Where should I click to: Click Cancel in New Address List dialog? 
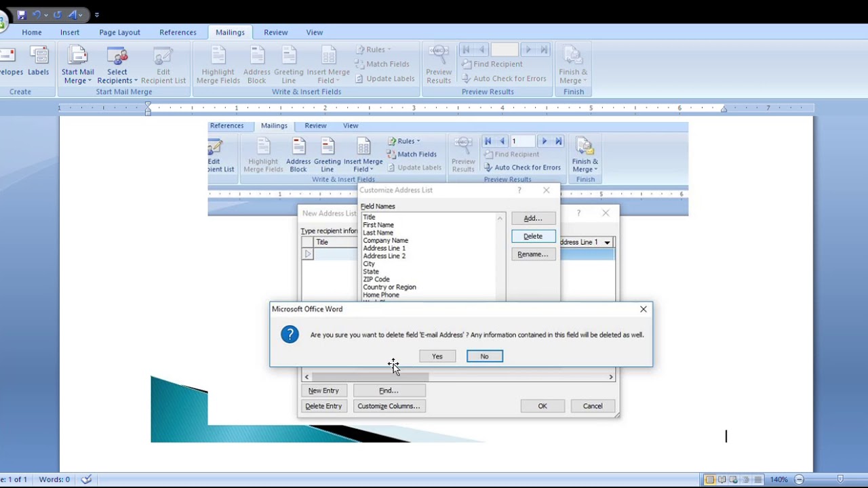[x=593, y=406]
